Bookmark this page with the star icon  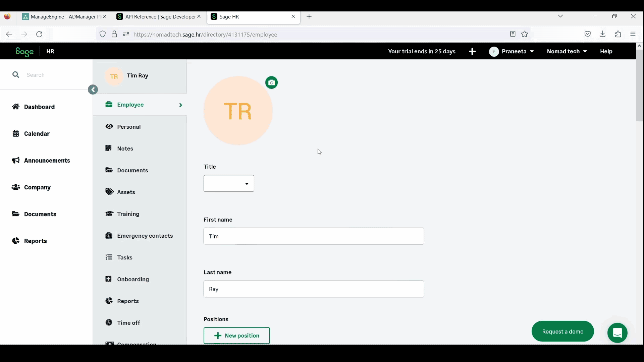pyautogui.click(x=525, y=34)
